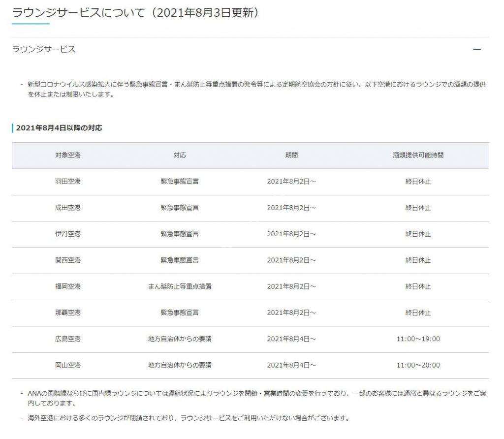
Task: Click 緊急事態宣言 in the 羽田空港 row
Action: [180, 181]
